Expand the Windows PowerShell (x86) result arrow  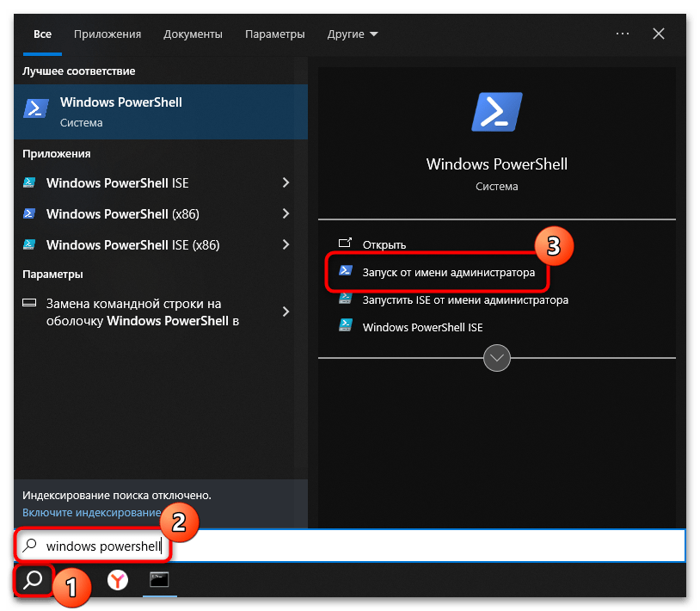pos(286,213)
